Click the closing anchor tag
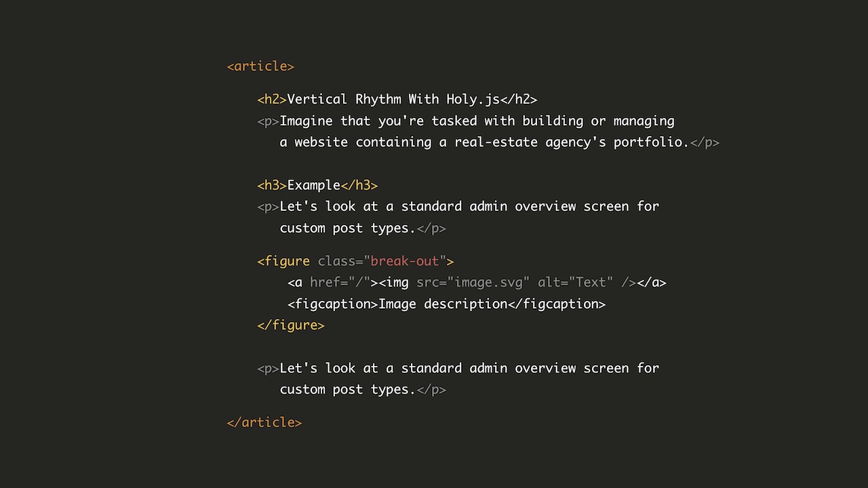 652,283
